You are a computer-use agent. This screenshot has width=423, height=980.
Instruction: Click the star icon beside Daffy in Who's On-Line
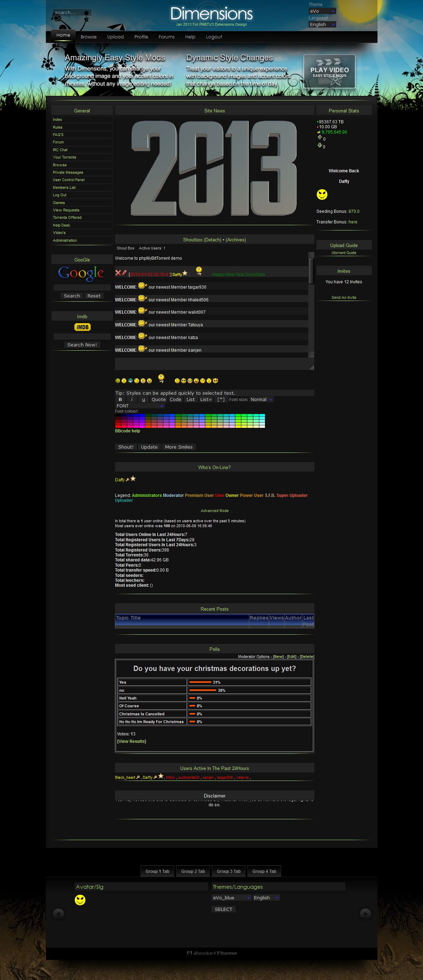point(133,479)
